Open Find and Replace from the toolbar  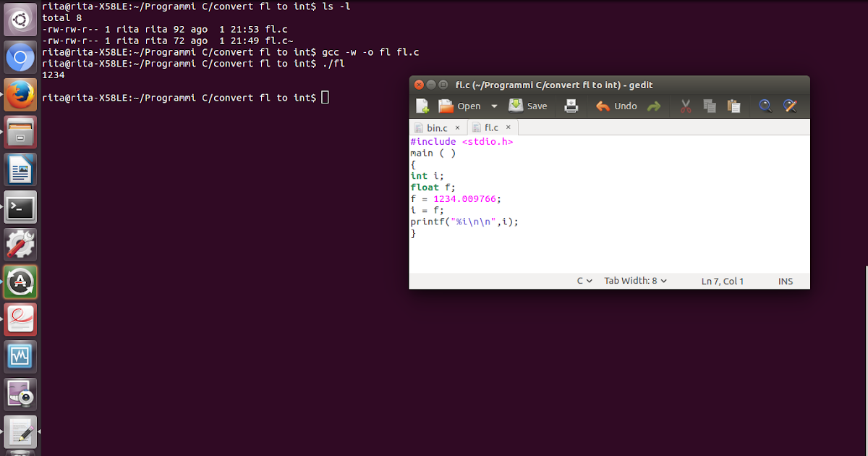click(789, 106)
